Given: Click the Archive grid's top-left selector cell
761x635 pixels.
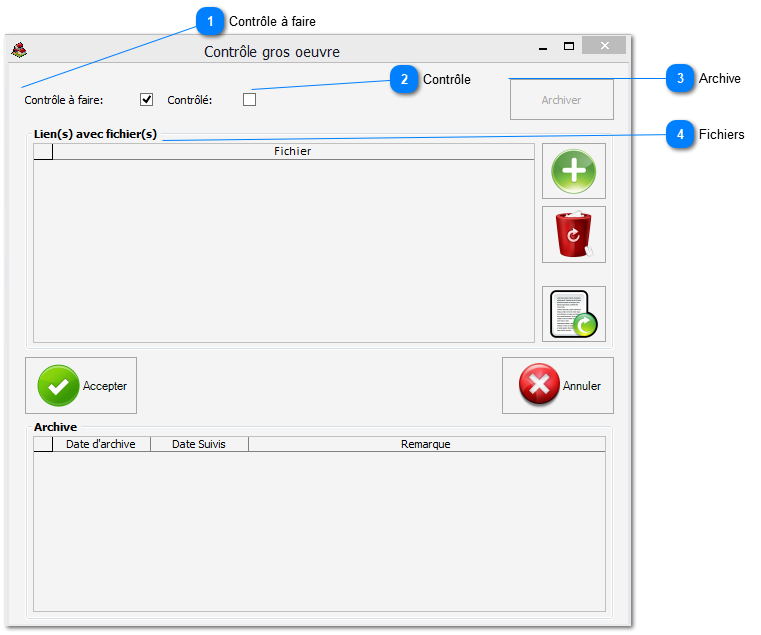Looking at the screenshot, I should coord(43,444).
